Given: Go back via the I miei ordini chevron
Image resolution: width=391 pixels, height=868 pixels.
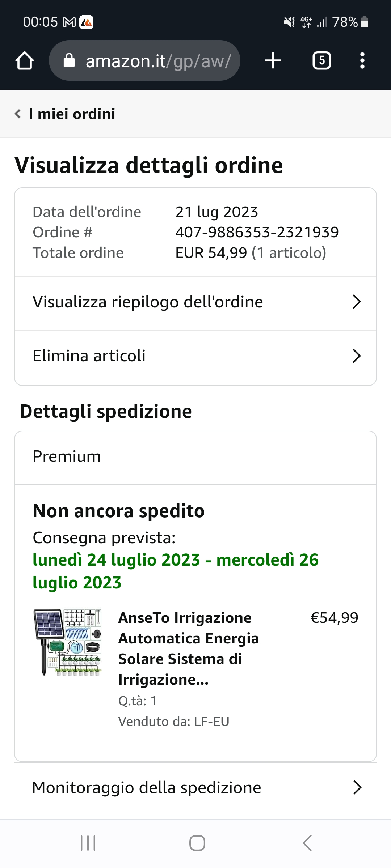Looking at the screenshot, I should pos(18,114).
